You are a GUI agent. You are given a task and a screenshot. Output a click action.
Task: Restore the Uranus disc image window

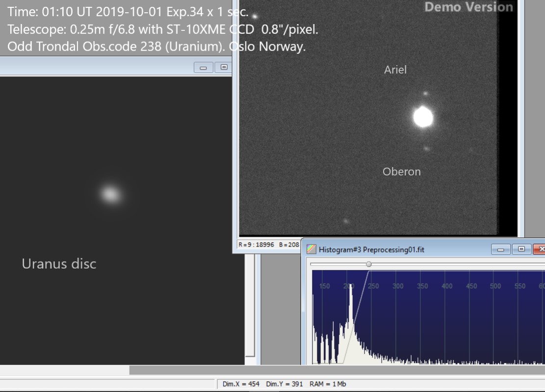224,68
